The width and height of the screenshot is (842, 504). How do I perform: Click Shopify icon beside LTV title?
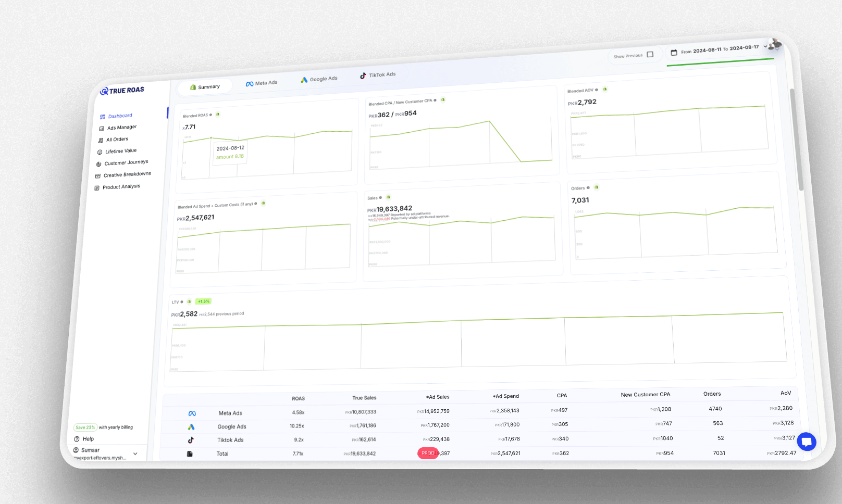pos(189,301)
